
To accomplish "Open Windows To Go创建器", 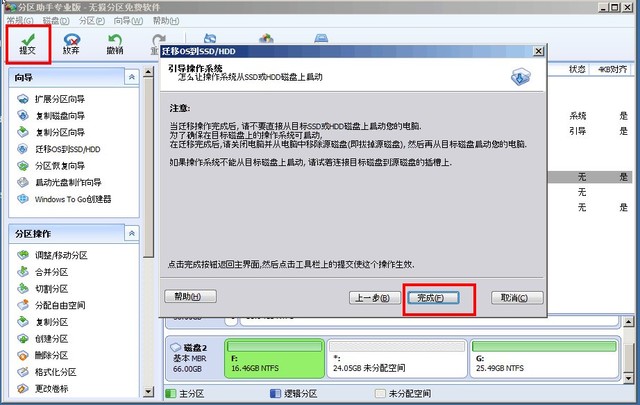I will point(73,199).
